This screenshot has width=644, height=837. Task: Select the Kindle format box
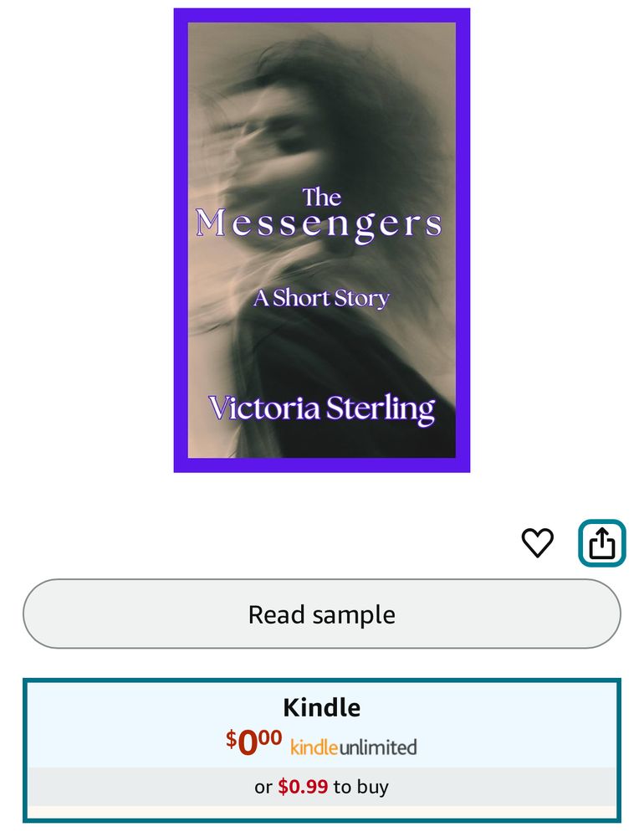coord(322,750)
